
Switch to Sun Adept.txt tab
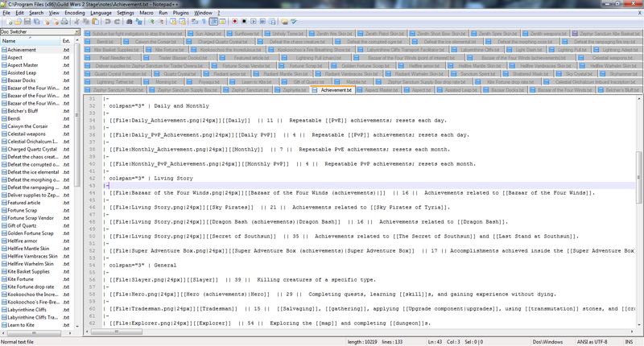pyautogui.click(x=205, y=34)
